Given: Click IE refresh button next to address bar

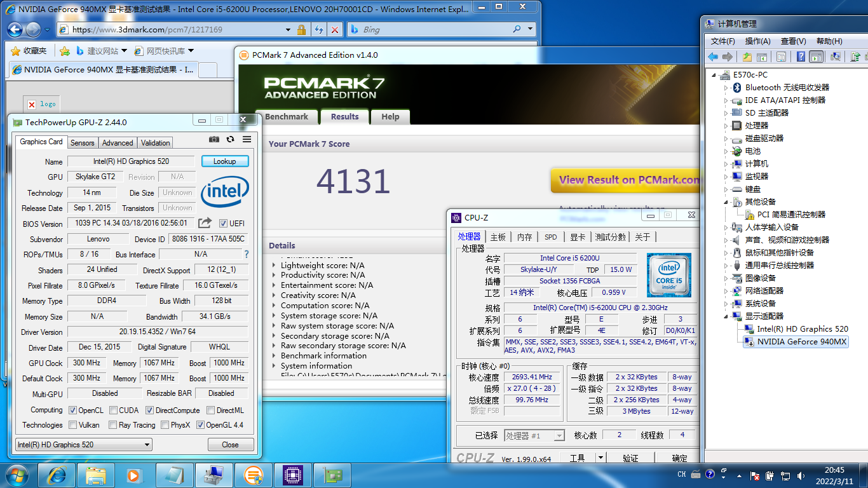Looking at the screenshot, I should point(318,29).
